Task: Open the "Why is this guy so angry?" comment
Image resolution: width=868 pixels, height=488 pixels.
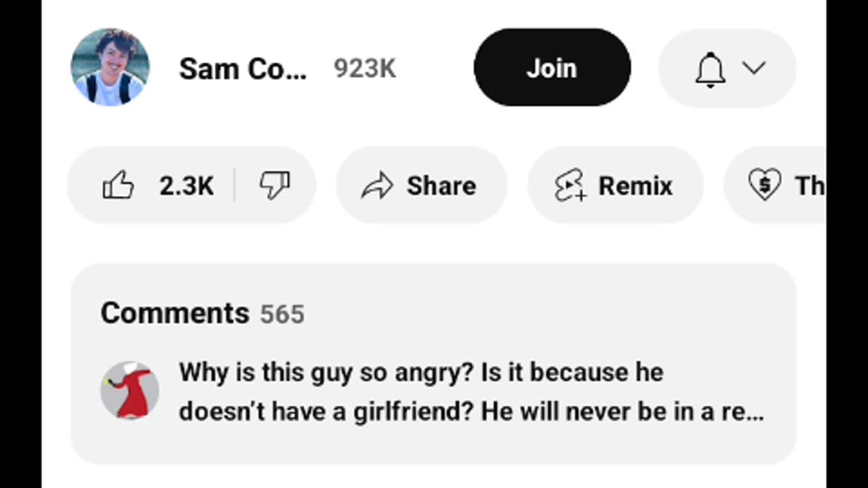Action: click(420, 373)
